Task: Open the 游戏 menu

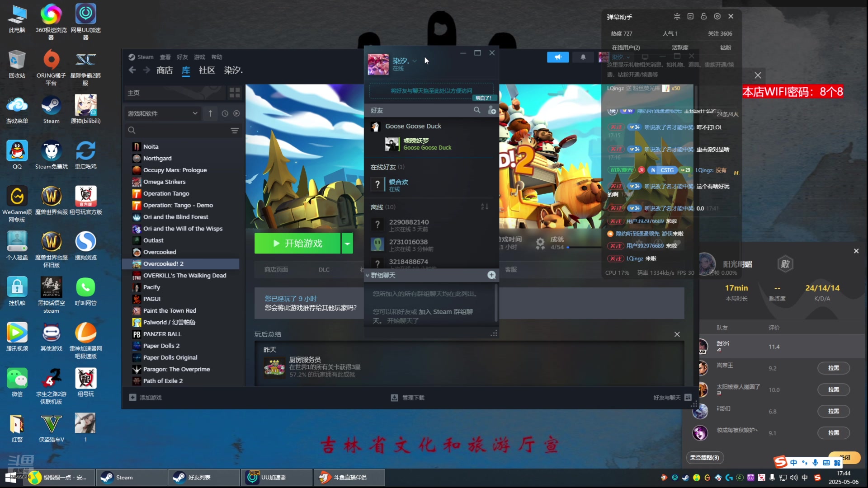Action: point(199,57)
